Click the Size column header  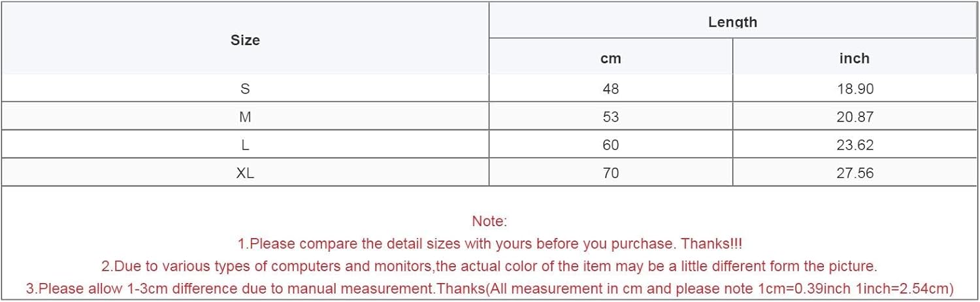(x=245, y=40)
